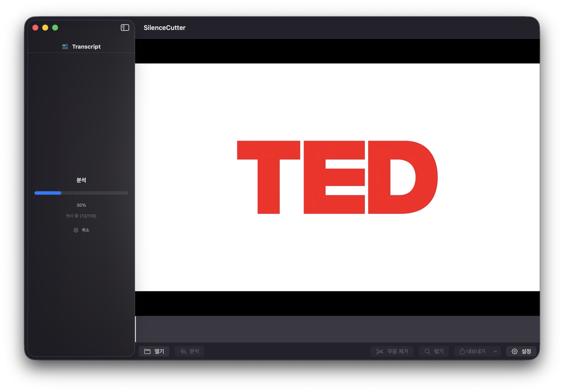Click the Transcript list icon
This screenshot has width=564, height=392.
(65, 47)
